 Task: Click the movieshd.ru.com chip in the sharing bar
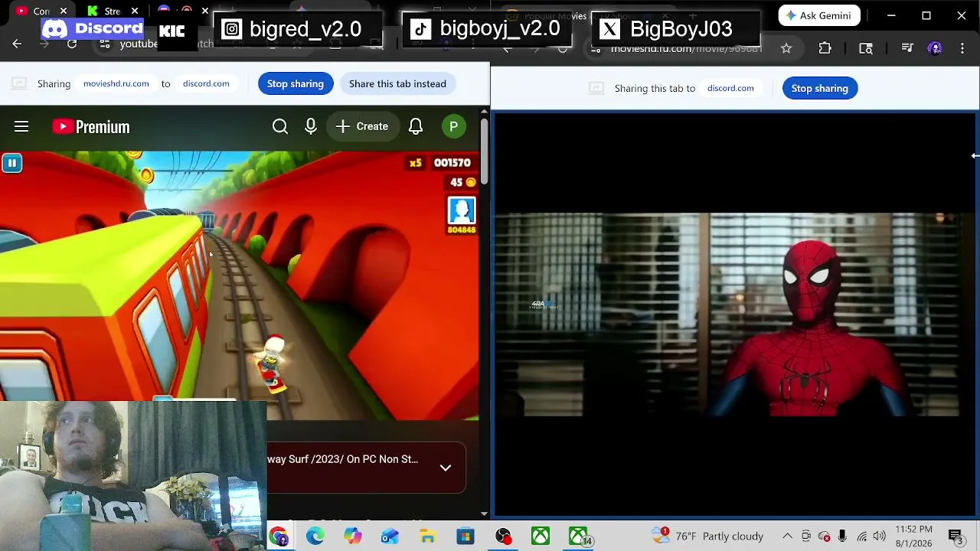116,83
